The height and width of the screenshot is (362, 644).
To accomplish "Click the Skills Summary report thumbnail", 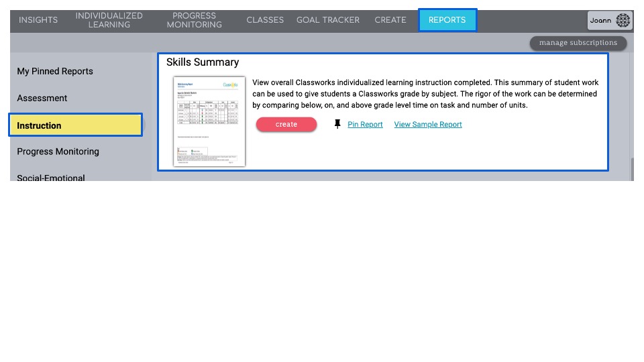I will tap(209, 121).
